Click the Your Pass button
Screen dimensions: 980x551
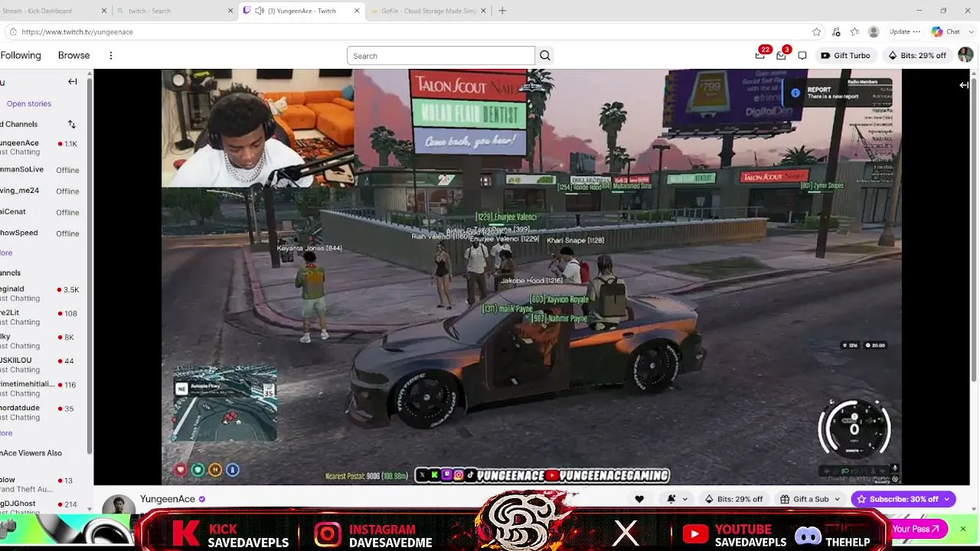[x=916, y=529]
